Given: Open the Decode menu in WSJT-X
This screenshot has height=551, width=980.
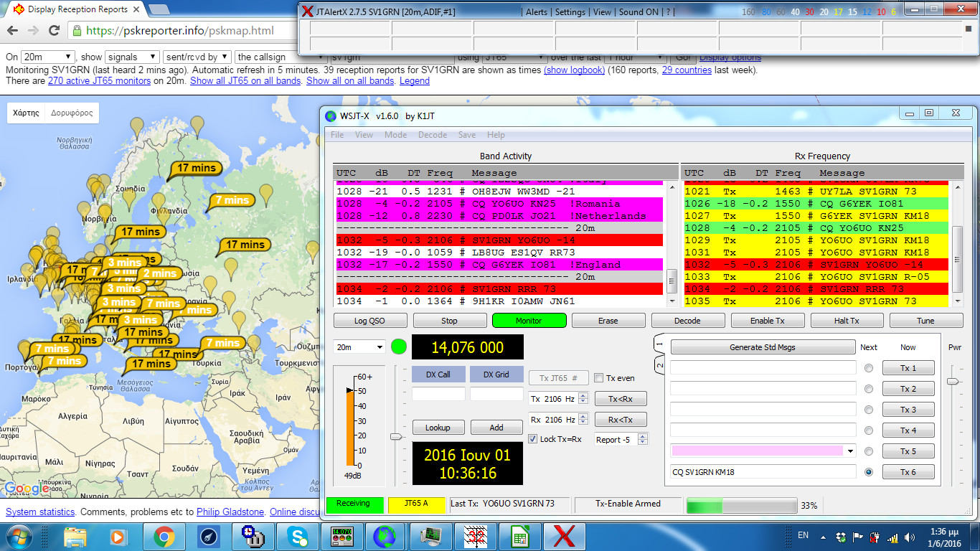Looking at the screenshot, I should click(433, 134).
